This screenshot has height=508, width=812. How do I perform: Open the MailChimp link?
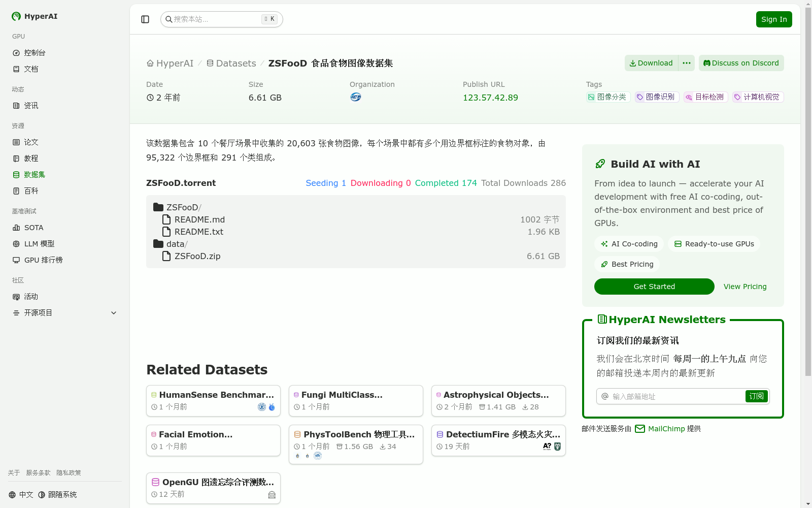(666, 429)
